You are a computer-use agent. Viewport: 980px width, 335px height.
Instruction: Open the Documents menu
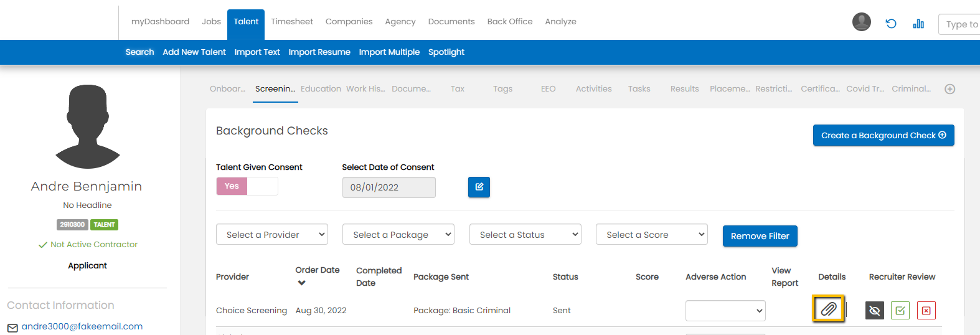451,22
